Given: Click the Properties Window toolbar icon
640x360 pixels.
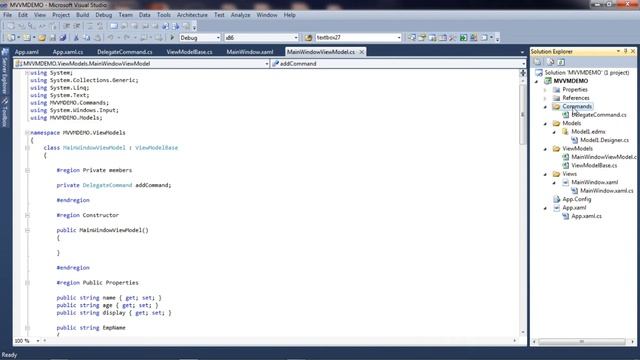Looking at the screenshot, I should pyautogui.click(x=422, y=38).
